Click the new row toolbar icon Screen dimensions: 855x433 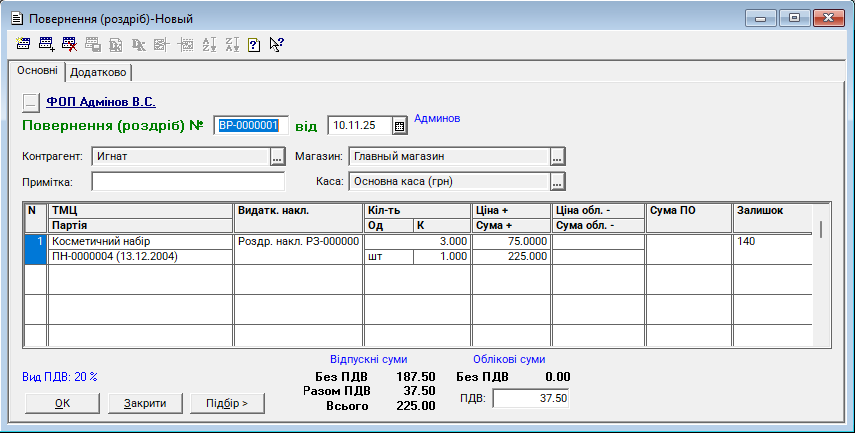(24, 44)
